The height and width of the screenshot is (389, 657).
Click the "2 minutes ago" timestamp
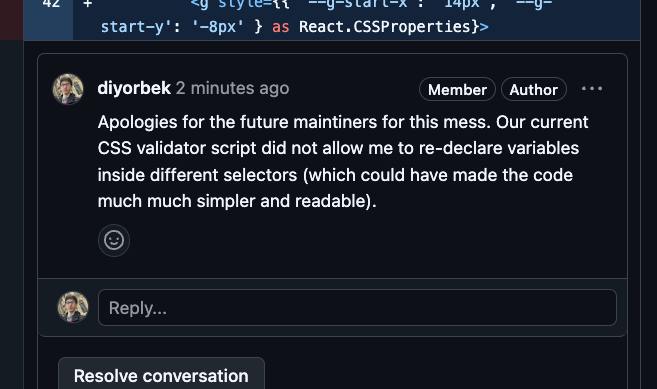tap(233, 88)
